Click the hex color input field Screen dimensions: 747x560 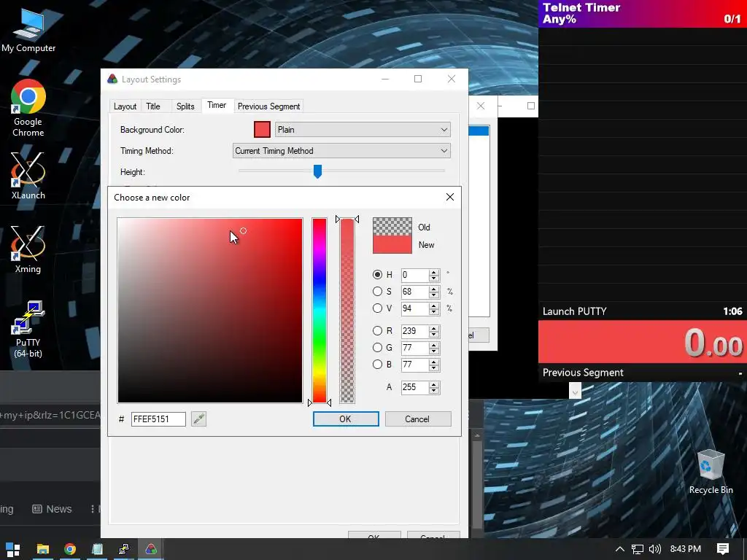pyautogui.click(x=158, y=419)
